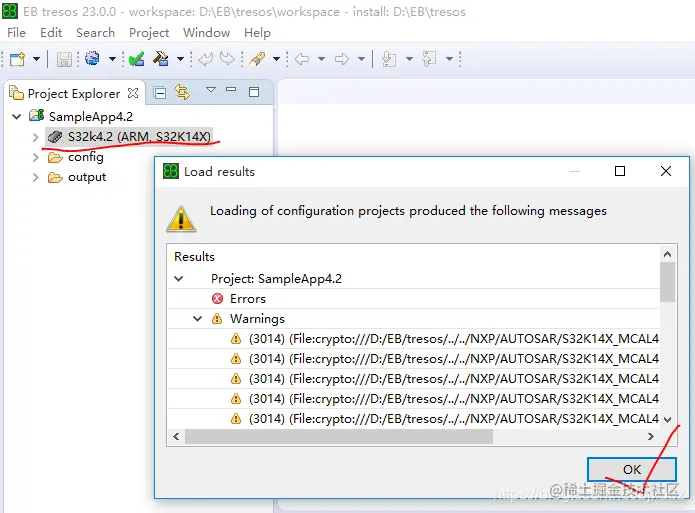Click the results scroll up arrow
Image resolution: width=695 pixels, height=513 pixels.
(668, 254)
